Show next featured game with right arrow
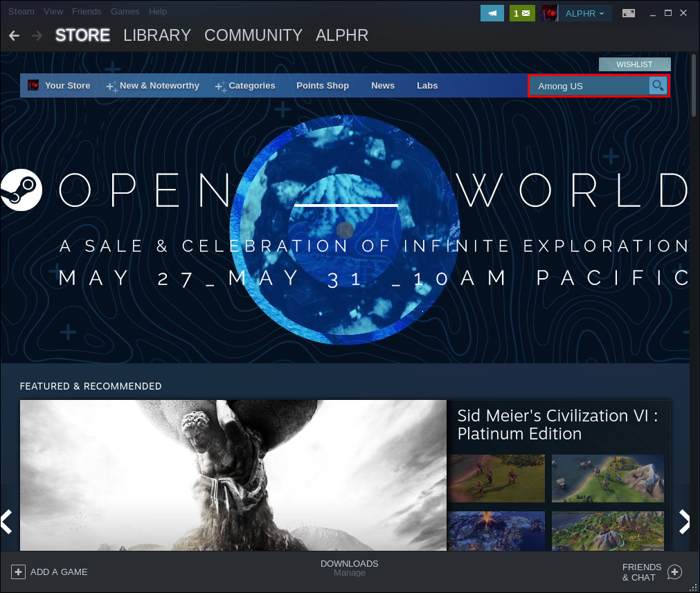The image size is (700, 593). click(684, 521)
